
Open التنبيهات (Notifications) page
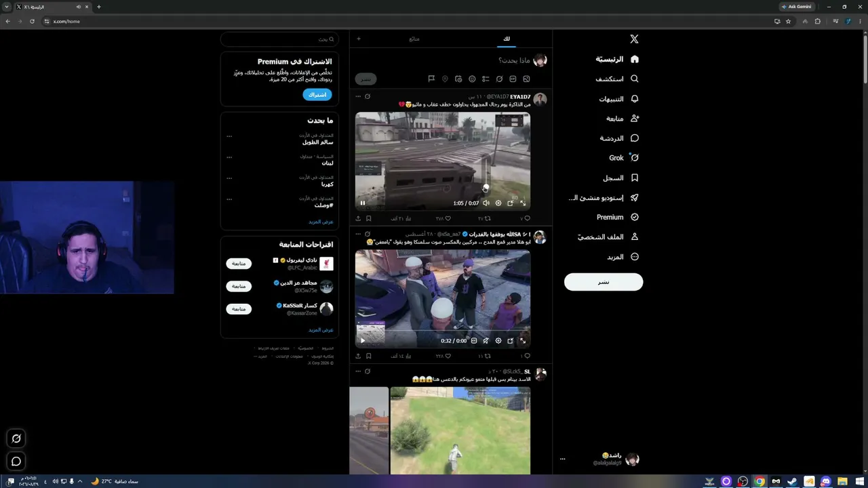(618, 99)
